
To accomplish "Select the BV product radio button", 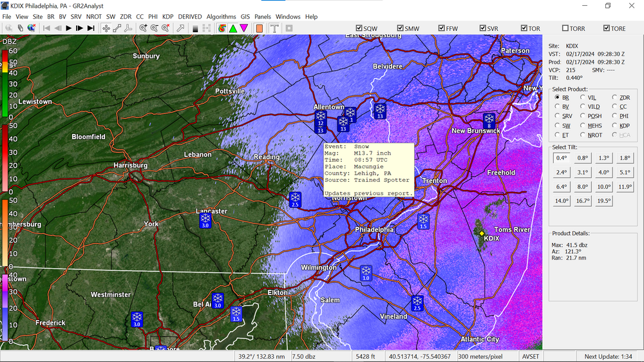I will click(x=557, y=106).
